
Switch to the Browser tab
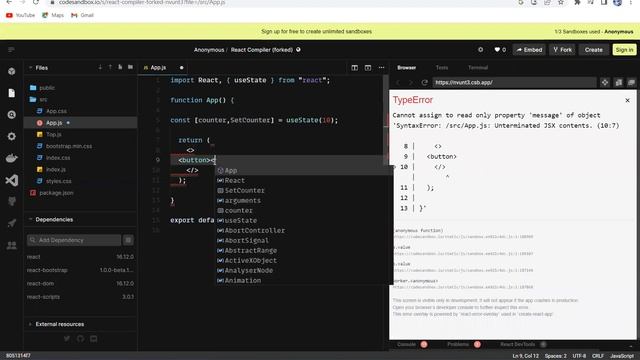(407, 68)
